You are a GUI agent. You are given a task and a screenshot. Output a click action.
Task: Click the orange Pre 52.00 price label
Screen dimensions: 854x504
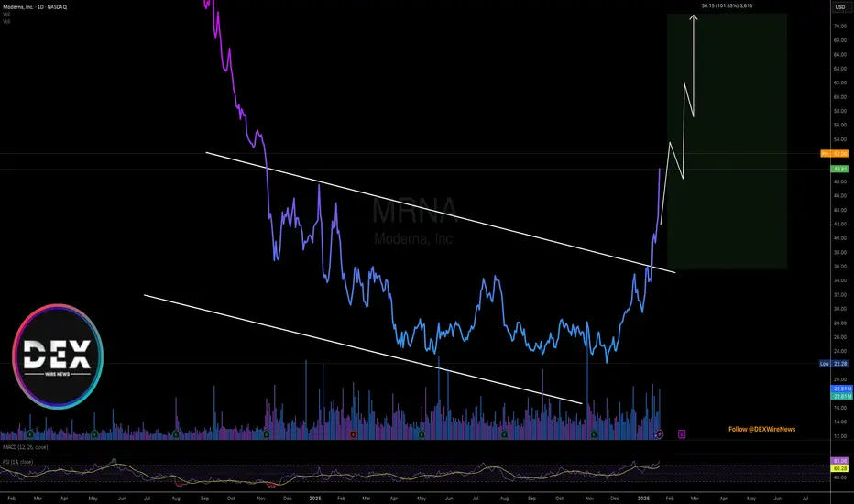835,154
